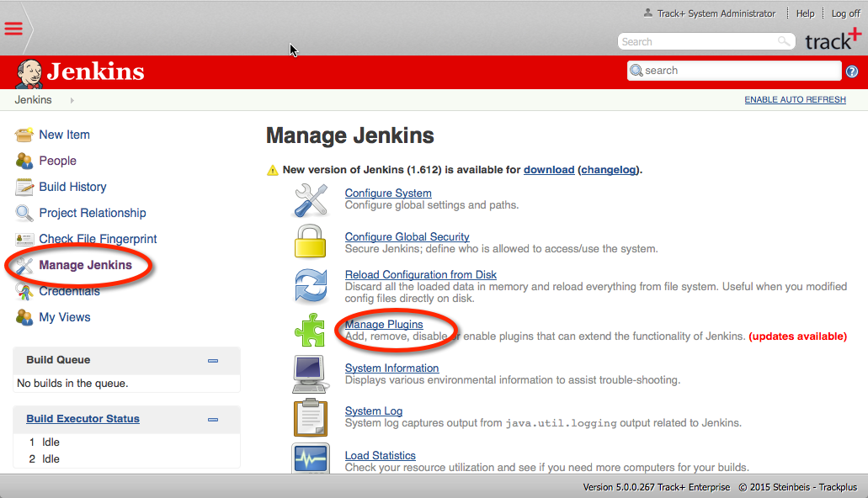
Task: Select the People icon in the sidebar
Action: 23,161
